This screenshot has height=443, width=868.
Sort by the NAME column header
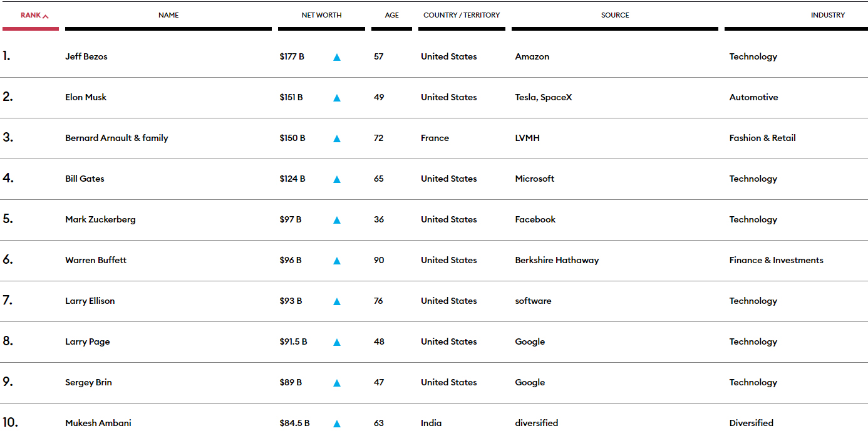(168, 15)
